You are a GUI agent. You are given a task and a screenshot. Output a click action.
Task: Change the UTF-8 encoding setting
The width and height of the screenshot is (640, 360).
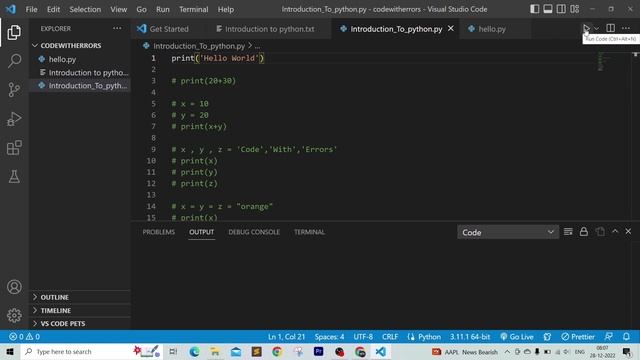pyautogui.click(x=363, y=337)
